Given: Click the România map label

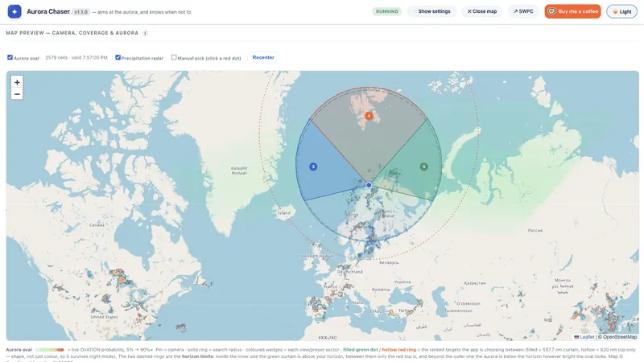Looking at the screenshot, I should 381,290.
